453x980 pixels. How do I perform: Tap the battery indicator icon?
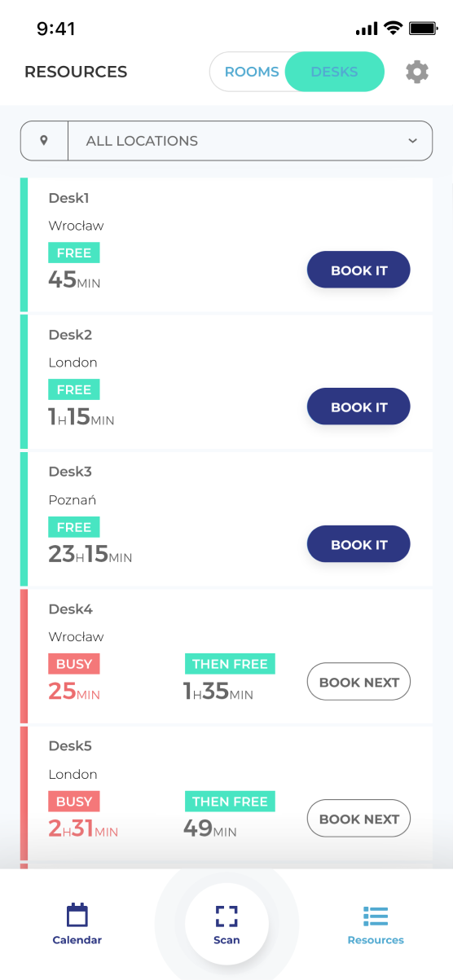click(424, 29)
